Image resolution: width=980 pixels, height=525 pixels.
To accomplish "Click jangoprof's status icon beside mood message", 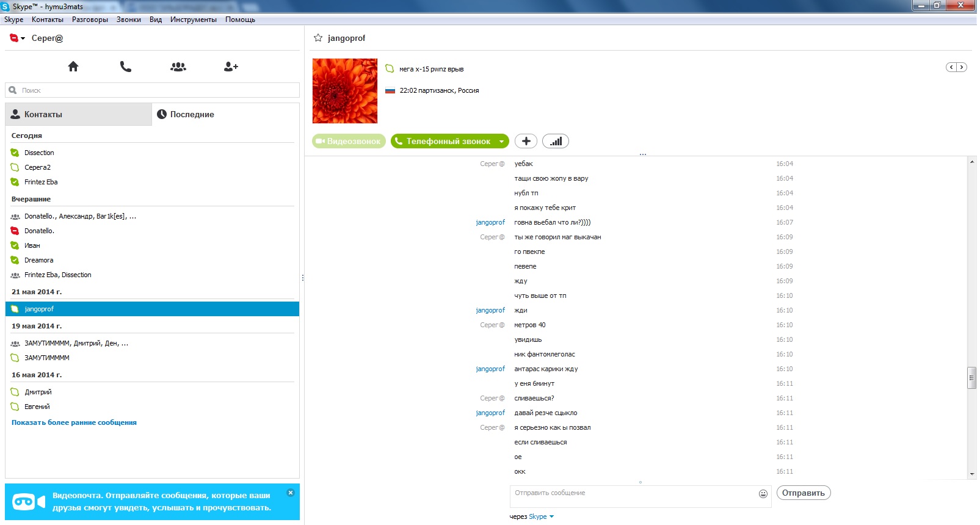I will [390, 69].
